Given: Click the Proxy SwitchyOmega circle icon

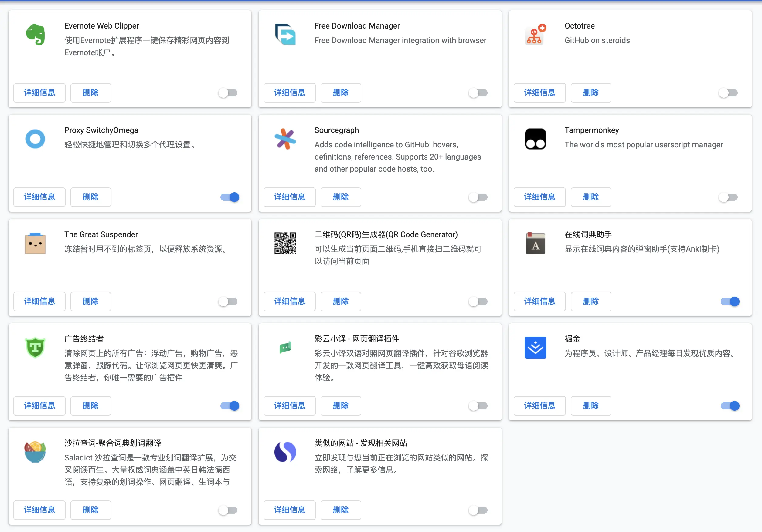Looking at the screenshot, I should coord(35,139).
